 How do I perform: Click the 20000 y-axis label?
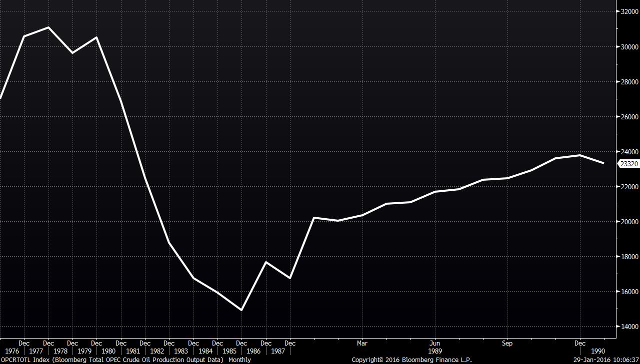(x=628, y=222)
